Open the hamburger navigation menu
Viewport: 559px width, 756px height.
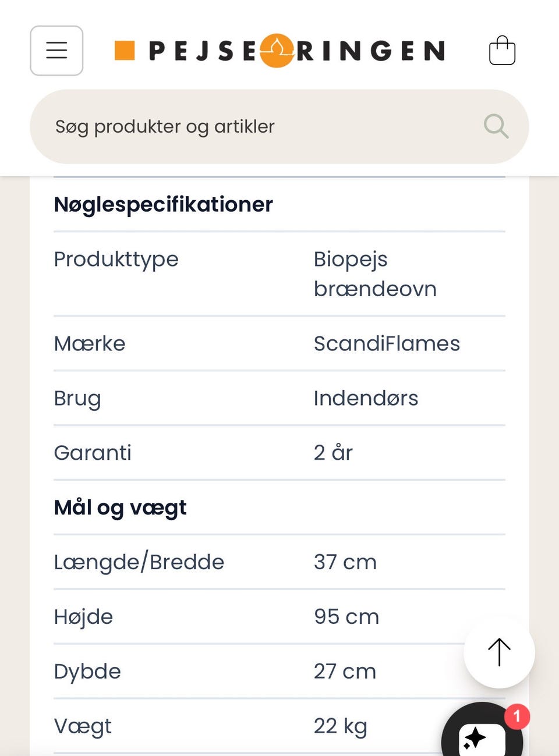click(x=56, y=51)
